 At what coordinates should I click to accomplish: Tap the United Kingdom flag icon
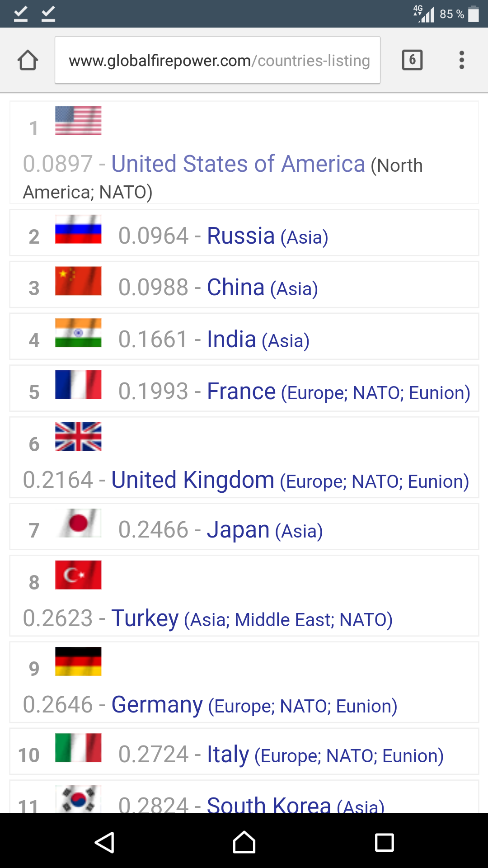[x=78, y=437]
